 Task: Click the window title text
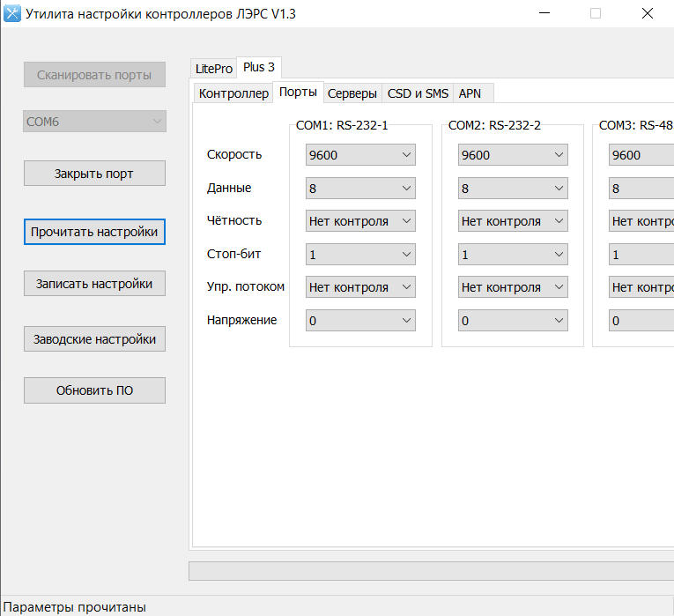coord(160,14)
